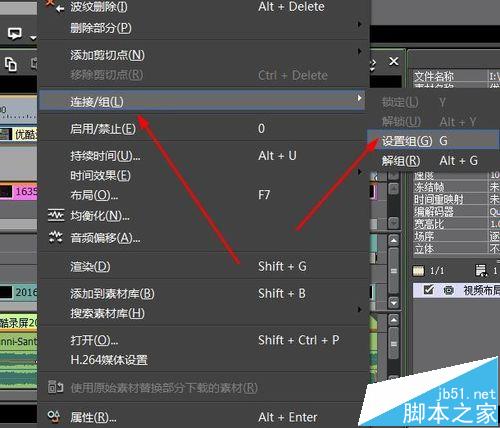Click the monitor/speech bubble toolbar icon
The image size is (500, 428).
click(15, 33)
